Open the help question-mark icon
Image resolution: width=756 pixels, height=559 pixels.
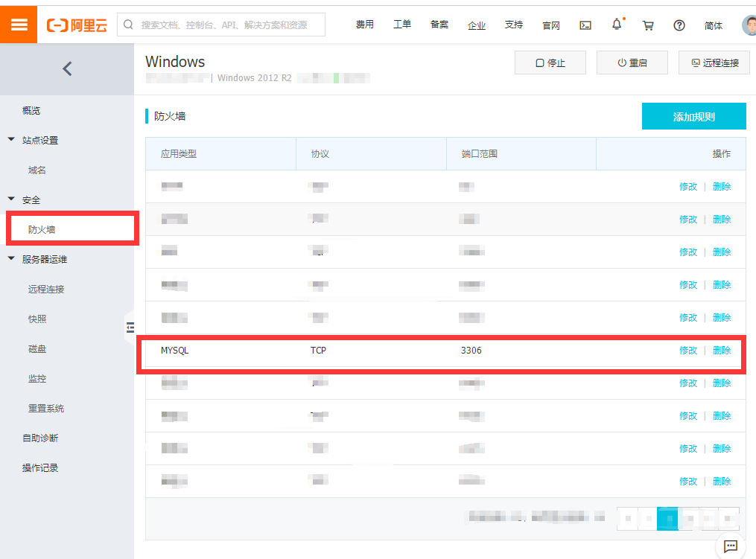click(679, 25)
